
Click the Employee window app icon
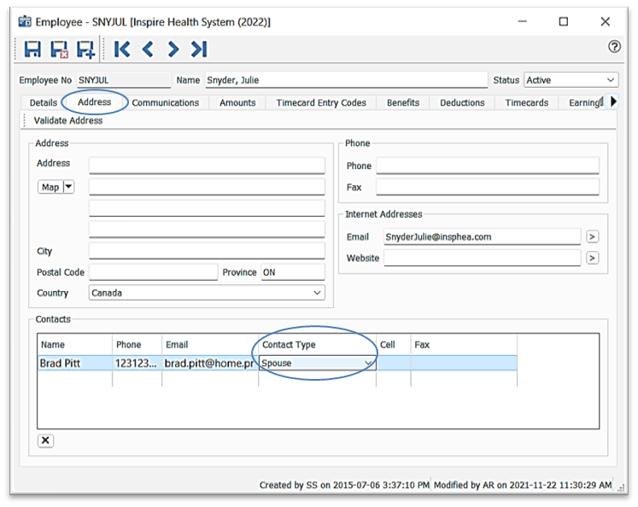tap(24, 22)
